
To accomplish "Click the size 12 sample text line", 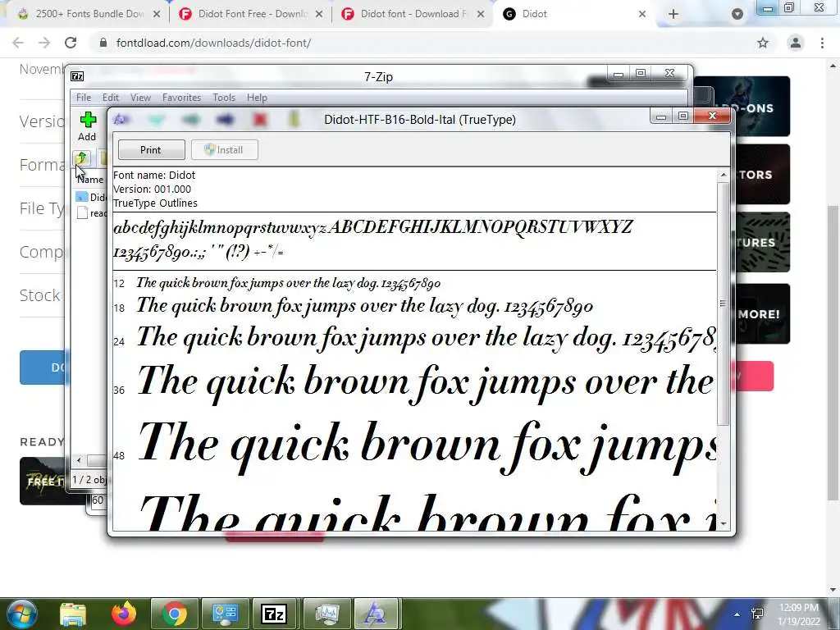I will coord(288,283).
